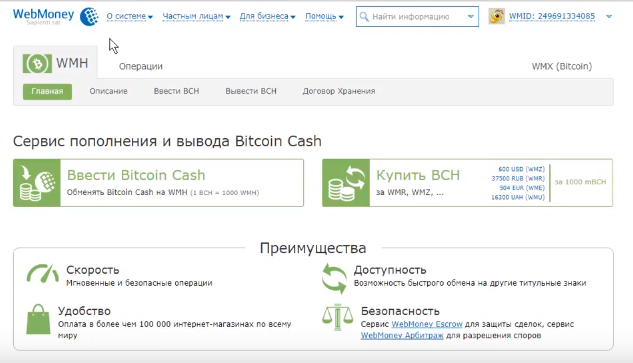Open the 'Операции' tab

(141, 66)
